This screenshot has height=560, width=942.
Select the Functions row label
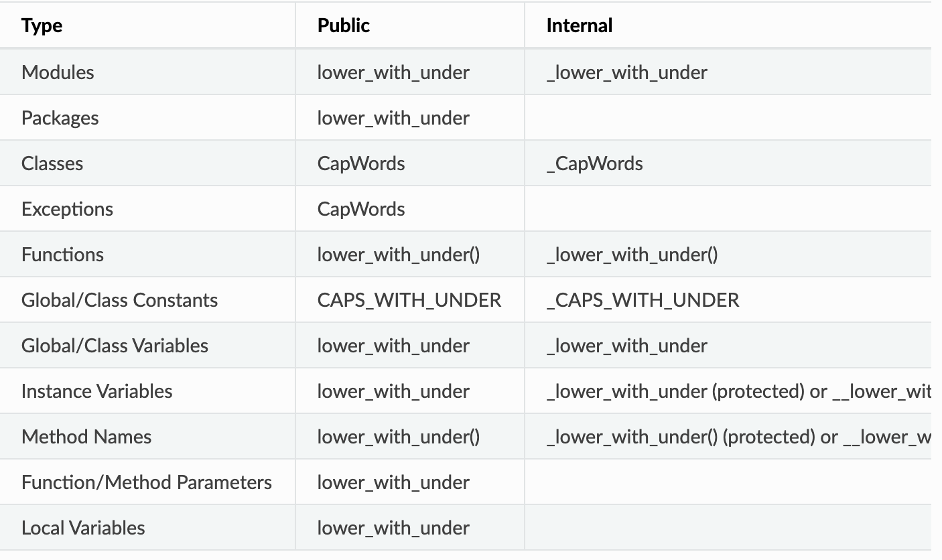(63, 254)
